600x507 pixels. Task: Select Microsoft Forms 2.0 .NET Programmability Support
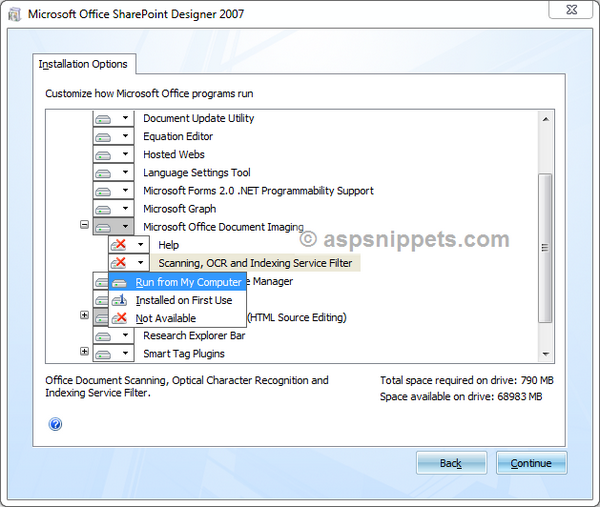[x=258, y=191]
